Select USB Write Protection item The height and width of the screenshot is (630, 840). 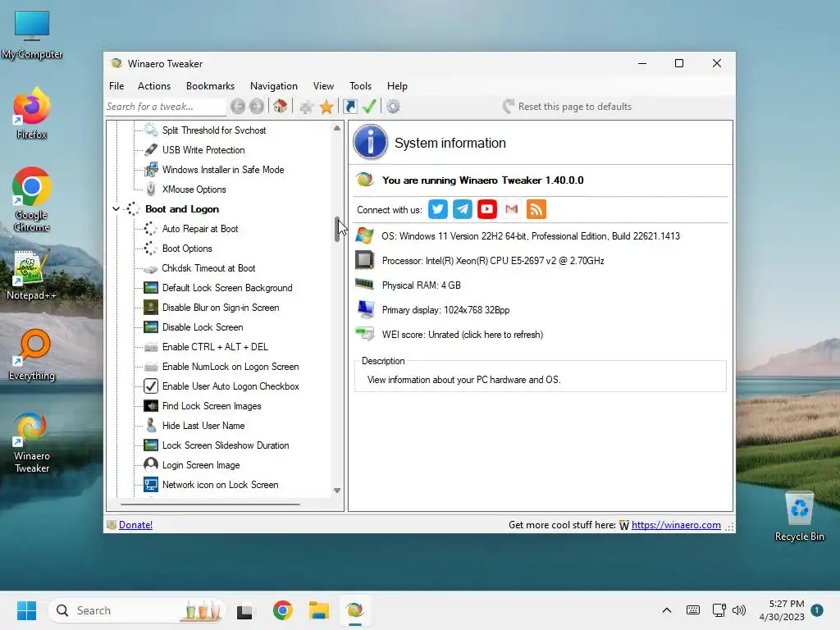203,150
